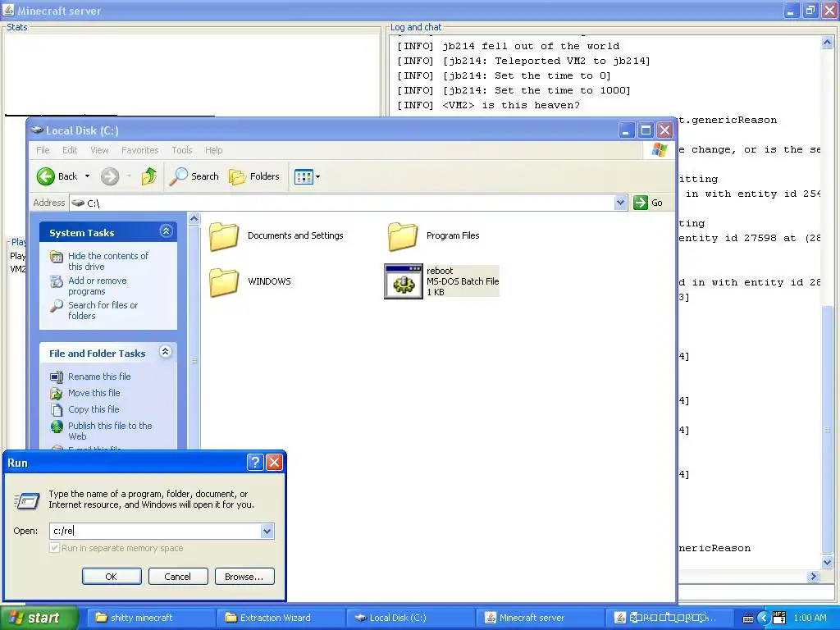
Task: Close the Run dialog
Action: [x=274, y=463]
